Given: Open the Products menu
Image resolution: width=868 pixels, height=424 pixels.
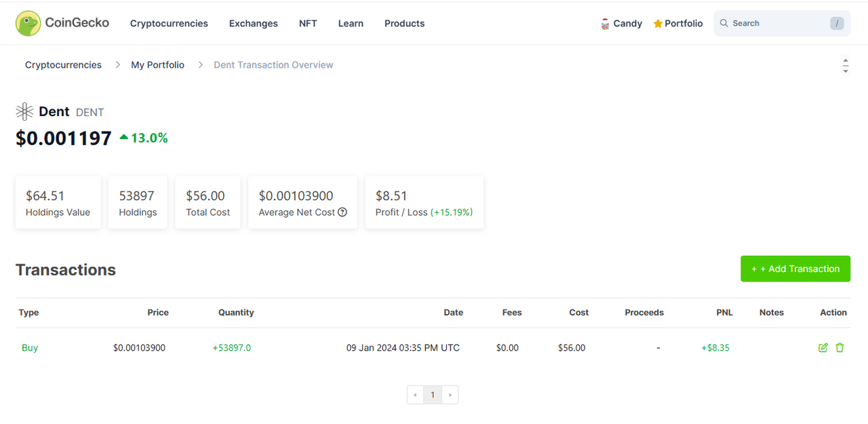Looking at the screenshot, I should 404,23.
